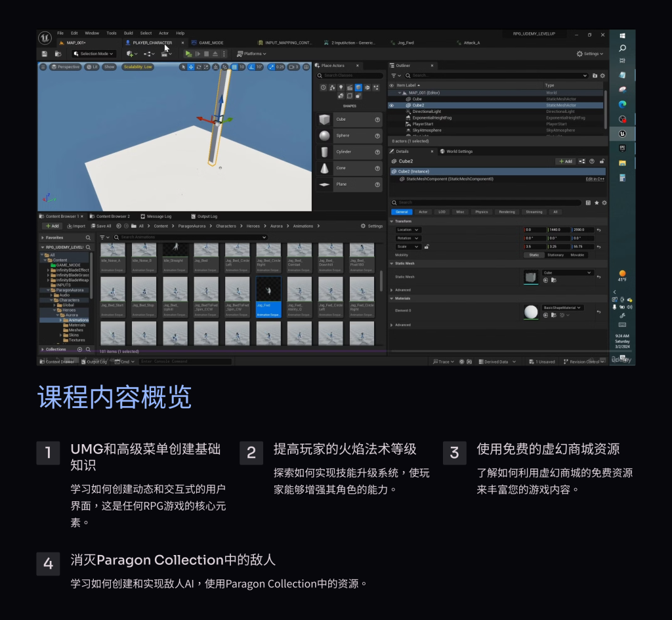Select the Rendering filter in Details
The height and width of the screenshot is (620, 672).
507,212
